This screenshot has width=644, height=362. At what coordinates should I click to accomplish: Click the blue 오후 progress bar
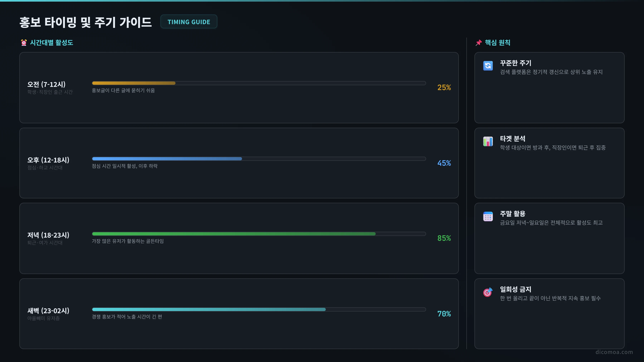pyautogui.click(x=259, y=159)
